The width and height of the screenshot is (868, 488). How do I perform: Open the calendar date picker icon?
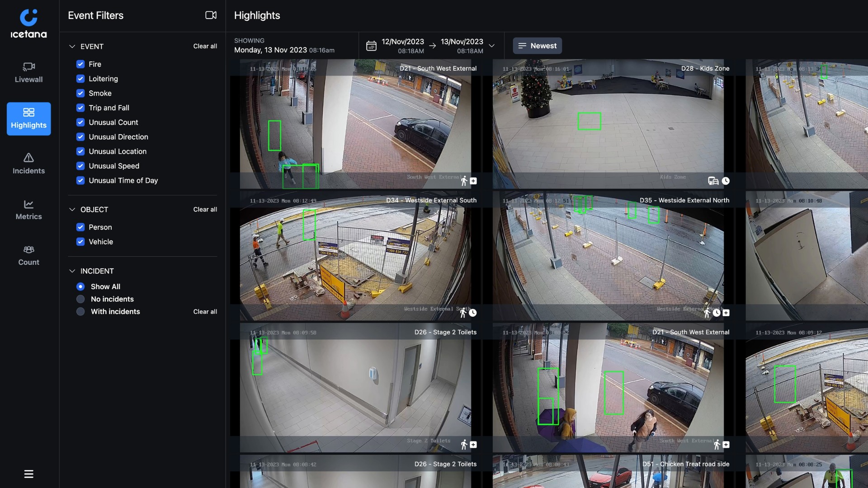[371, 46]
